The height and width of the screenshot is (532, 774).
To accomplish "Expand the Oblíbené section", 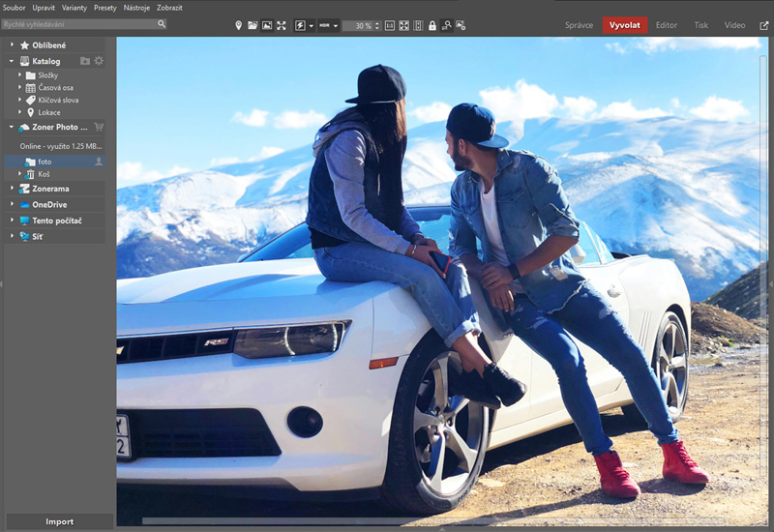I will pyautogui.click(x=12, y=44).
